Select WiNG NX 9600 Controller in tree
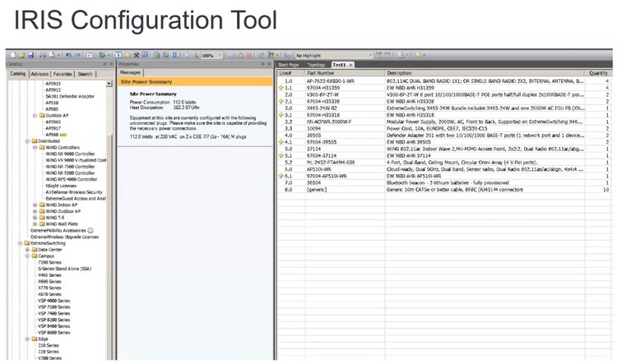617x364 pixels. click(70, 154)
